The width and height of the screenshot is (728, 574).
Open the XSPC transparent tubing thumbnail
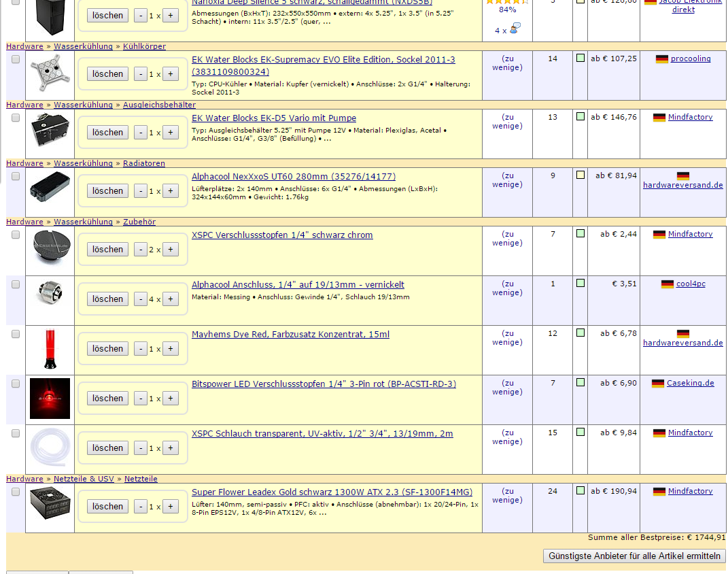click(50, 448)
